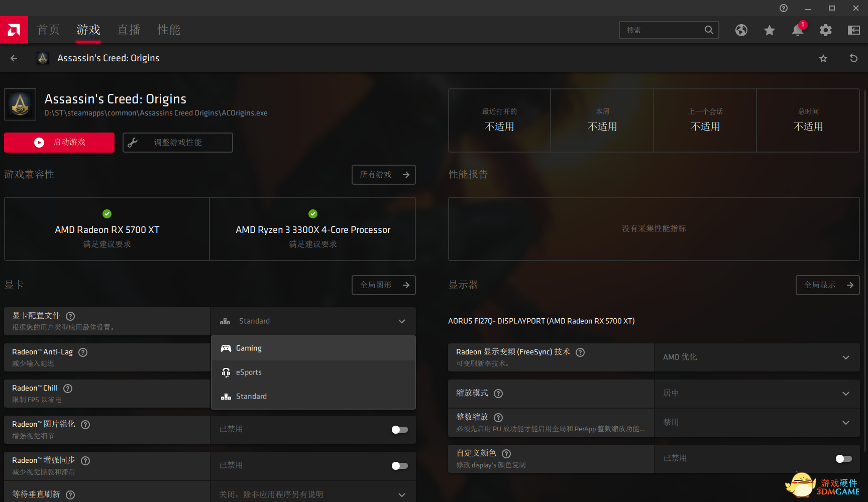
Task: Click the Assassin's Creed Origins large game thumbnail
Action: (x=20, y=104)
